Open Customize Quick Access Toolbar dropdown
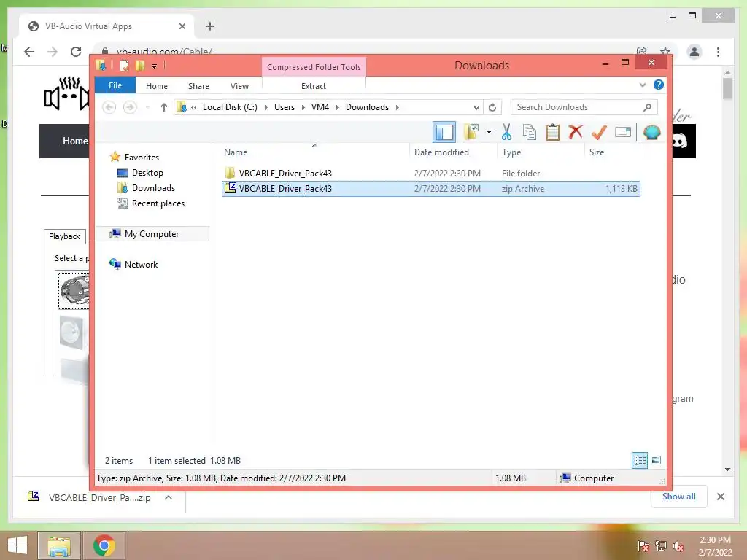The height and width of the screenshot is (560, 747). 154,66
